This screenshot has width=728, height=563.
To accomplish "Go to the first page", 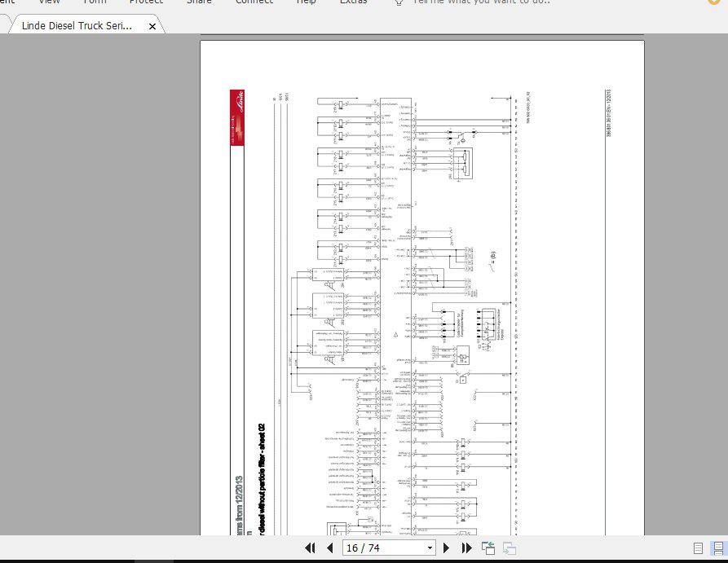I will [x=310, y=548].
